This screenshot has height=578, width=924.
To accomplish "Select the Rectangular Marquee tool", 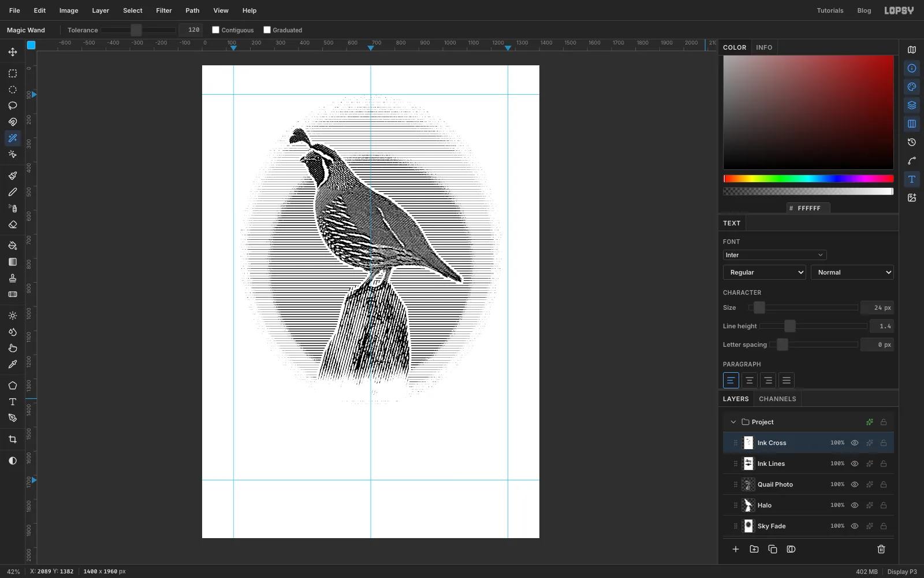I will coord(13,73).
